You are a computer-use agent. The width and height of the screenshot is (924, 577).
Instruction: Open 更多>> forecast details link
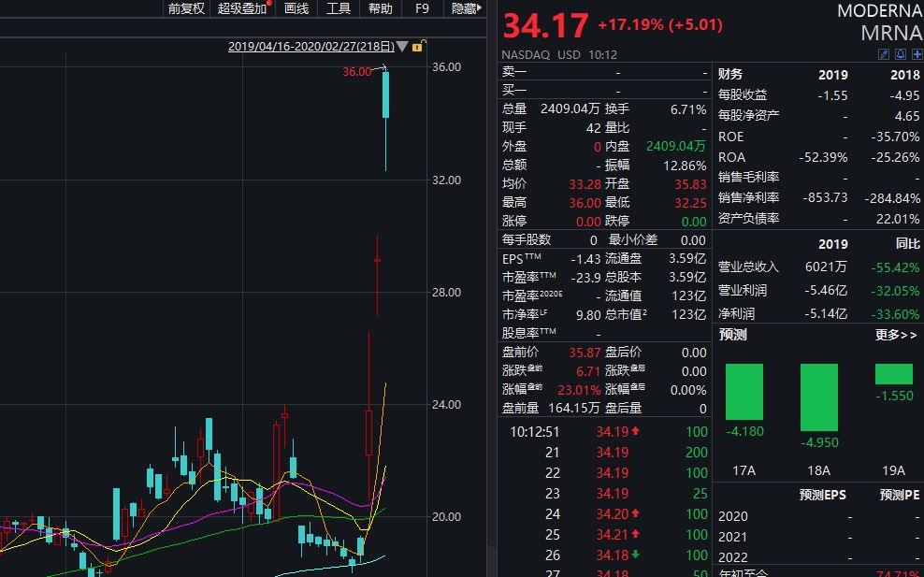tap(896, 335)
